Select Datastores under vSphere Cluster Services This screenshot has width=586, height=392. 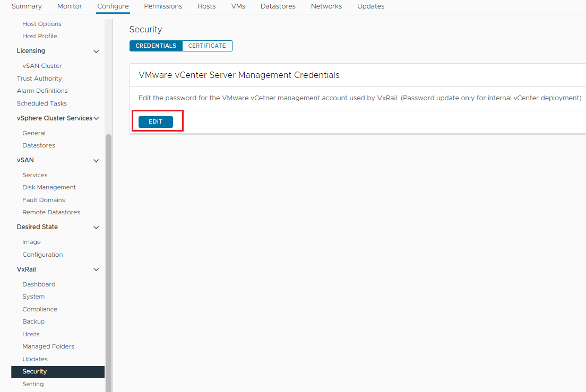[x=39, y=145]
